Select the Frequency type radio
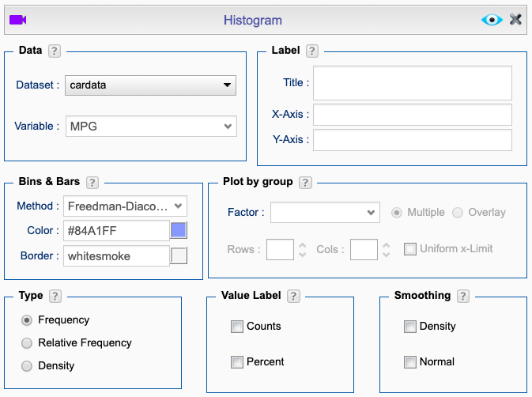Image resolution: width=532 pixels, height=397 pixels. click(x=27, y=320)
